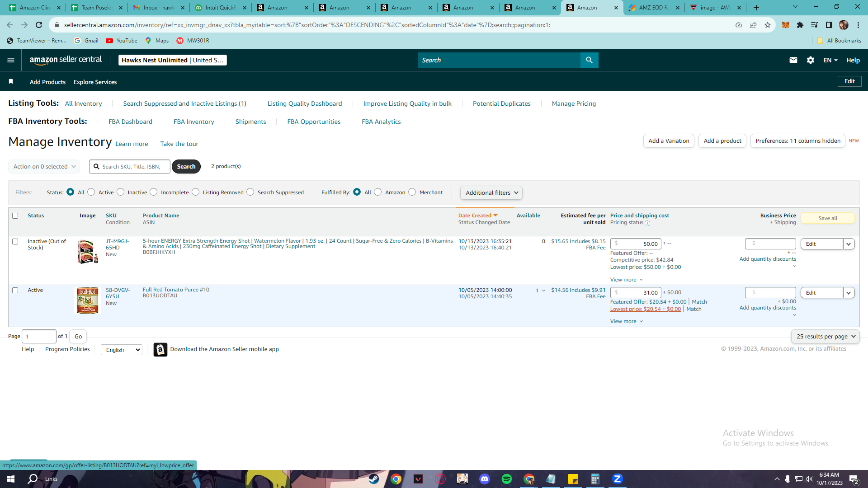The height and width of the screenshot is (488, 868).
Task: Switch to the Inbox Gmail browser tab
Action: 159,8
